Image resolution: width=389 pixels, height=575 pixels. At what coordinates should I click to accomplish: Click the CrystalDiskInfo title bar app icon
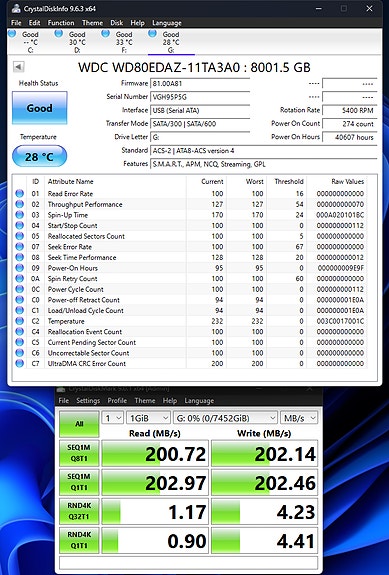pos(16,8)
